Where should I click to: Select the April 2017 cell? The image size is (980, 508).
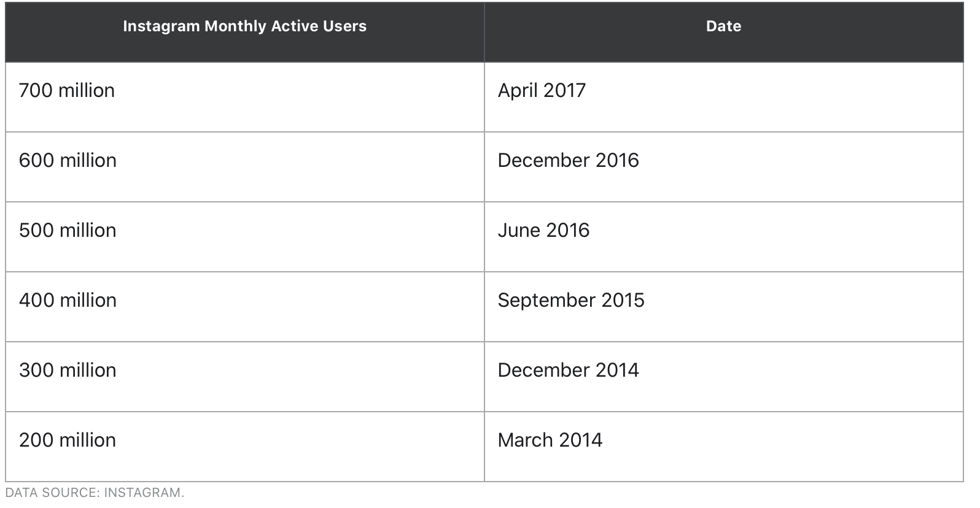pos(723,97)
